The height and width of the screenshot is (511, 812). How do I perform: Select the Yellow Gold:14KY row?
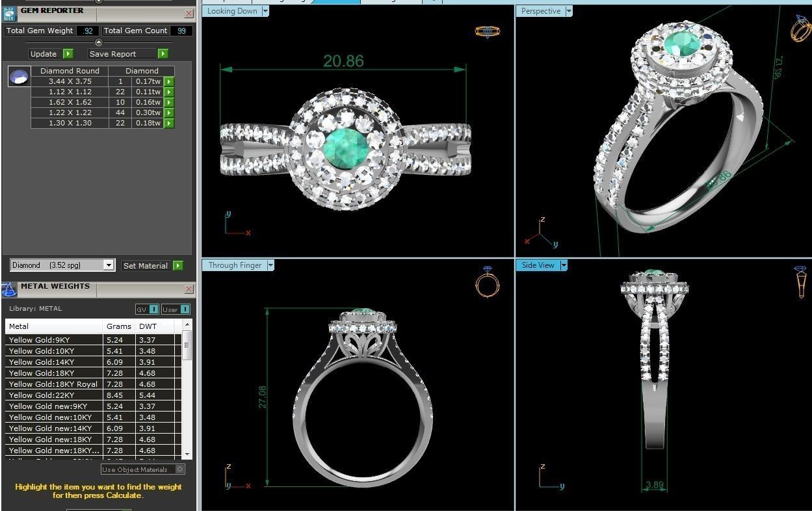tap(94, 362)
